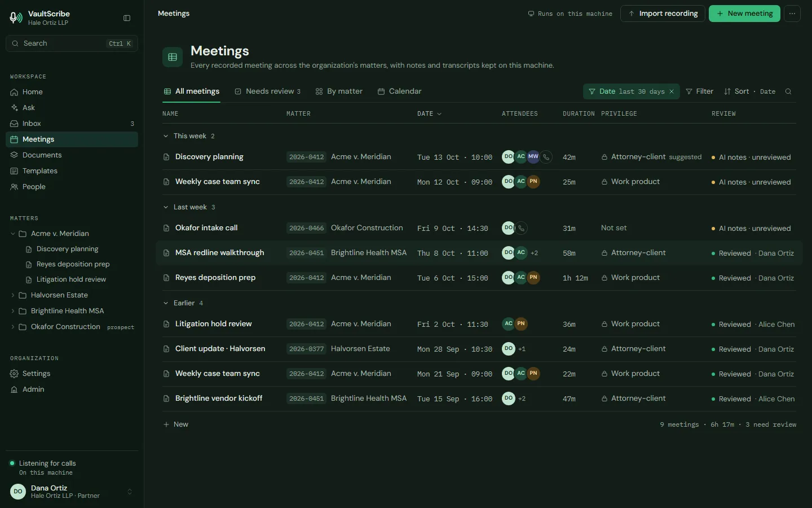This screenshot has width=812, height=508.
Task: Add a new row with New
Action: click(175, 424)
